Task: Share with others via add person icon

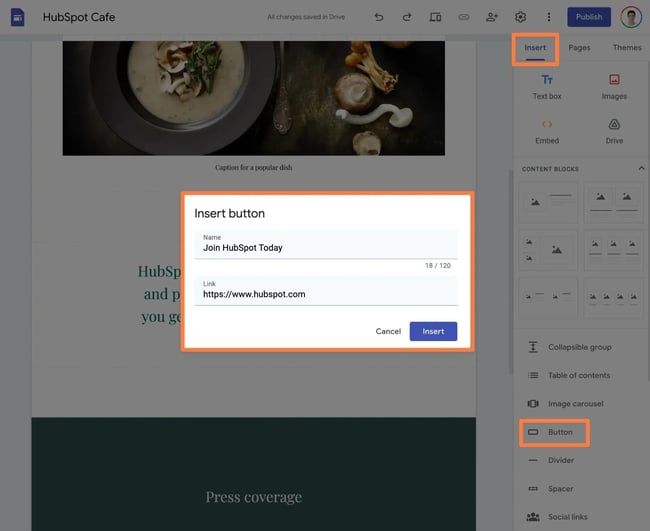Action: (x=492, y=17)
